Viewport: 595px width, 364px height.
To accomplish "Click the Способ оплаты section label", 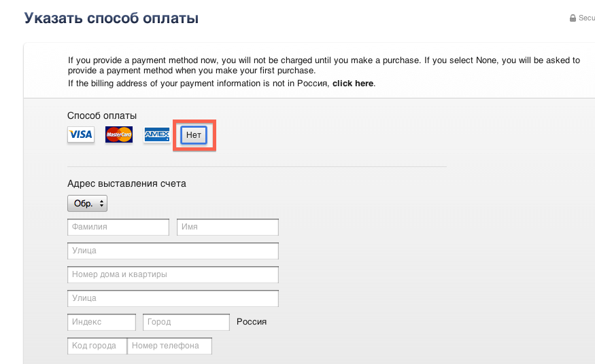I will tap(102, 115).
